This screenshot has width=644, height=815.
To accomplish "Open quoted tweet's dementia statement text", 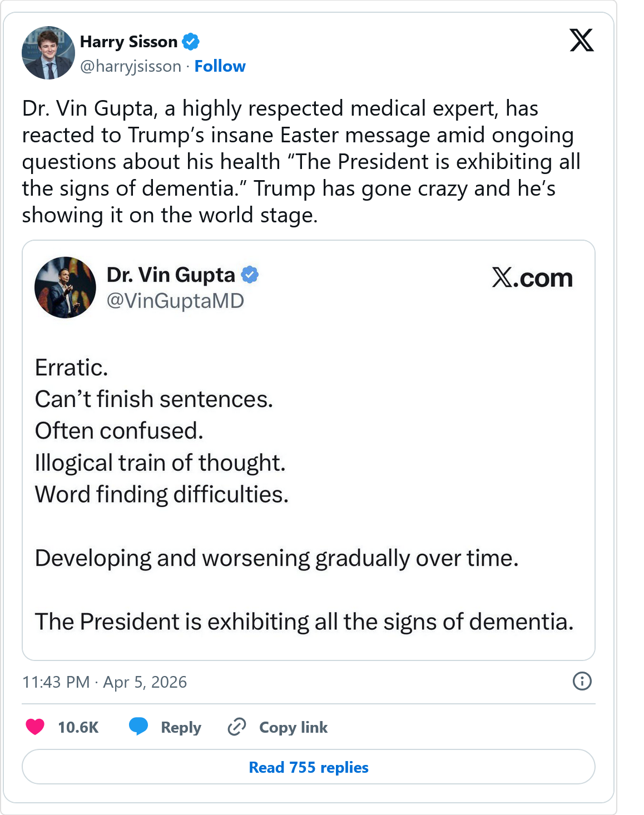I will pos(304,622).
